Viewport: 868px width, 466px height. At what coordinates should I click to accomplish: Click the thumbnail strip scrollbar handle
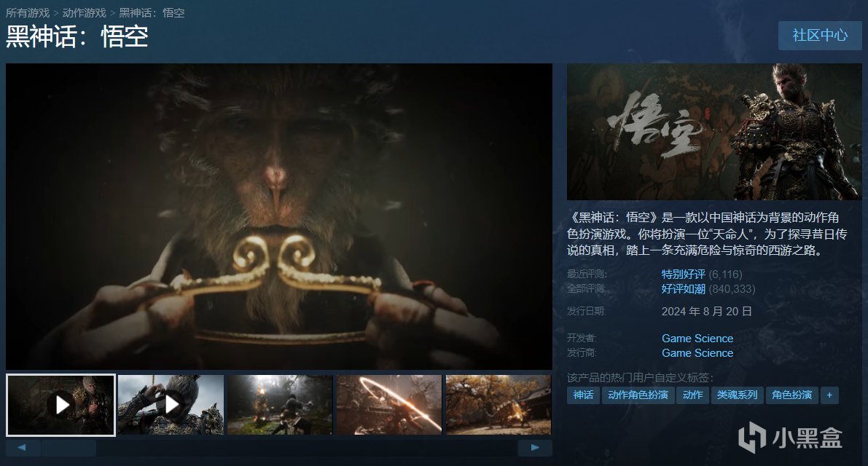point(69,448)
